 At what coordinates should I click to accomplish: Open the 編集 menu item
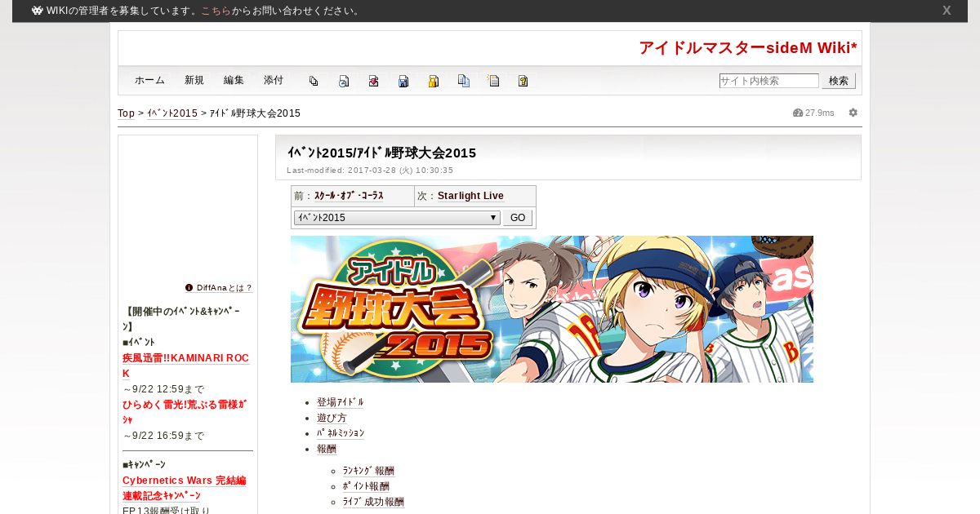(x=234, y=80)
